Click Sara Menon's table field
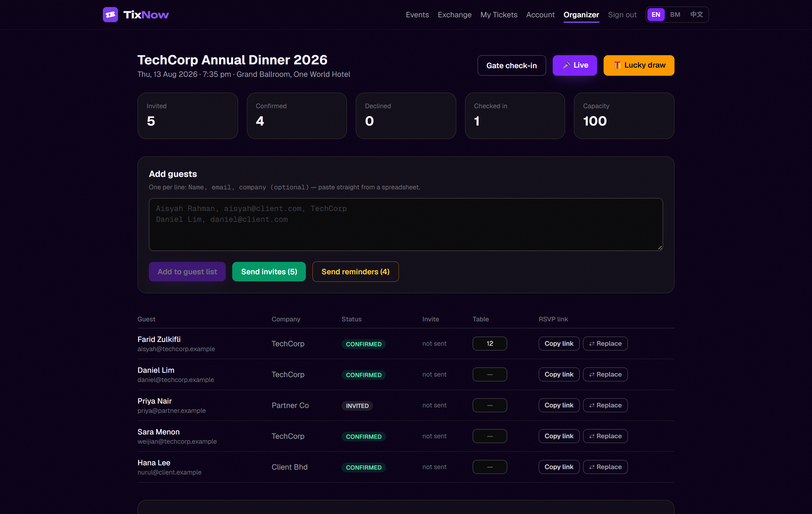Image resolution: width=812 pixels, height=514 pixels. click(490, 436)
